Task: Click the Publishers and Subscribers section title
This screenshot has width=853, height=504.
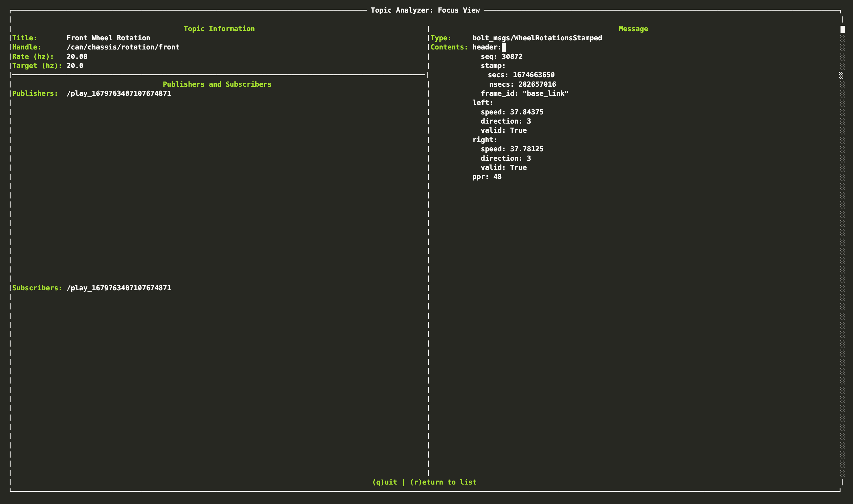Action: (x=217, y=84)
